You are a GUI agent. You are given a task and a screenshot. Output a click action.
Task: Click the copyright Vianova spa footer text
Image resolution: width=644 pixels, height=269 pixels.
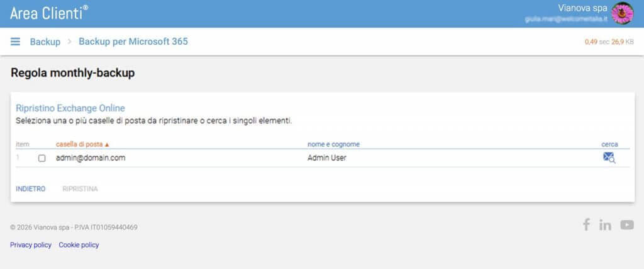click(x=74, y=227)
